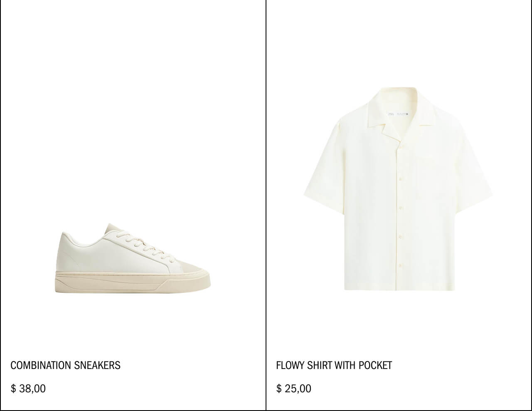Image resolution: width=532 pixels, height=411 pixels.
Task: Click the bottom button on the shirt
Action: (400, 265)
